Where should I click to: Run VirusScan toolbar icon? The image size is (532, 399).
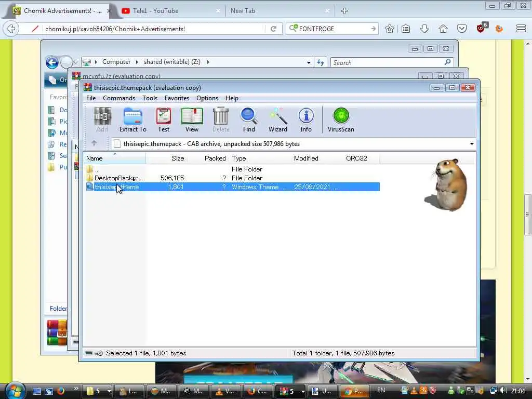click(x=341, y=119)
